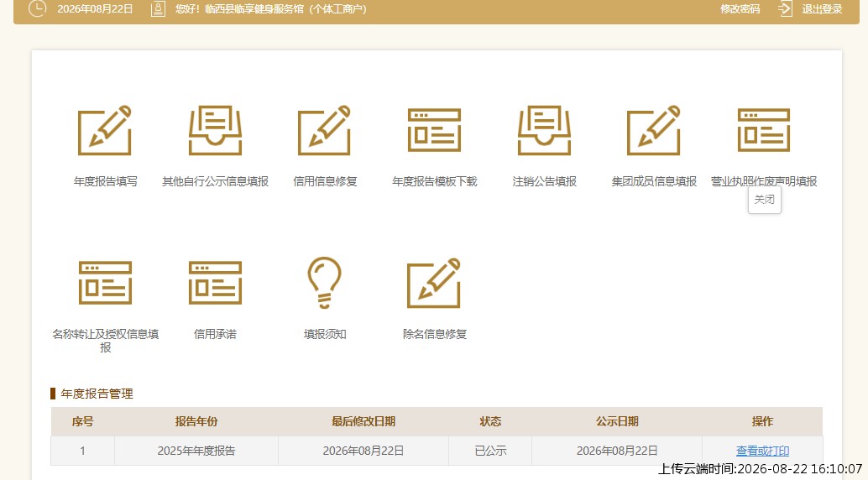Click the 填报须知 label
Image resolution: width=868 pixels, height=480 pixels.
point(325,334)
